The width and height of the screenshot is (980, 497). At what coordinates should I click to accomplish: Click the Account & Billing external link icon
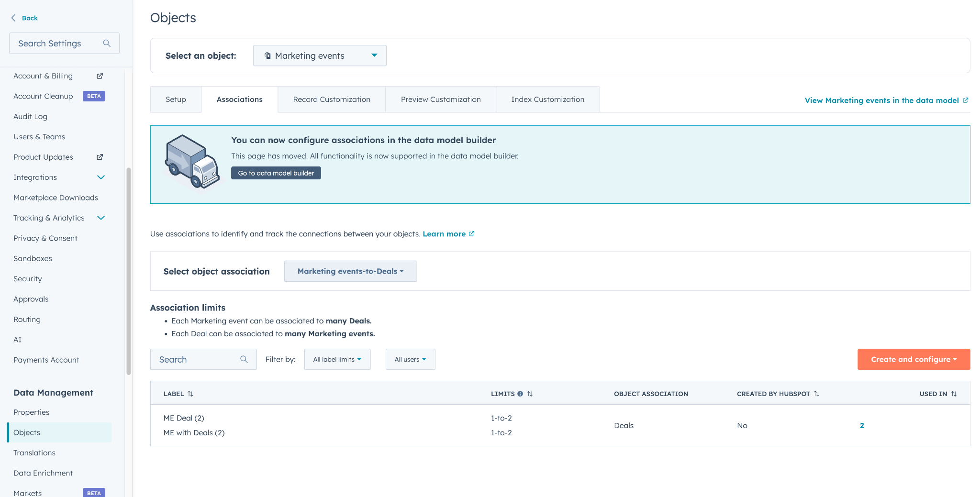click(100, 76)
